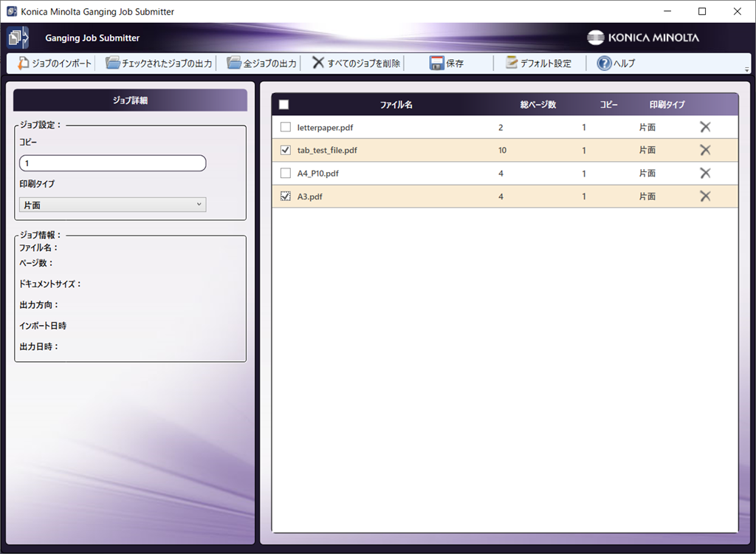Remove A3.pdf with its X icon
Screen dimensions: 756x554
coord(705,196)
